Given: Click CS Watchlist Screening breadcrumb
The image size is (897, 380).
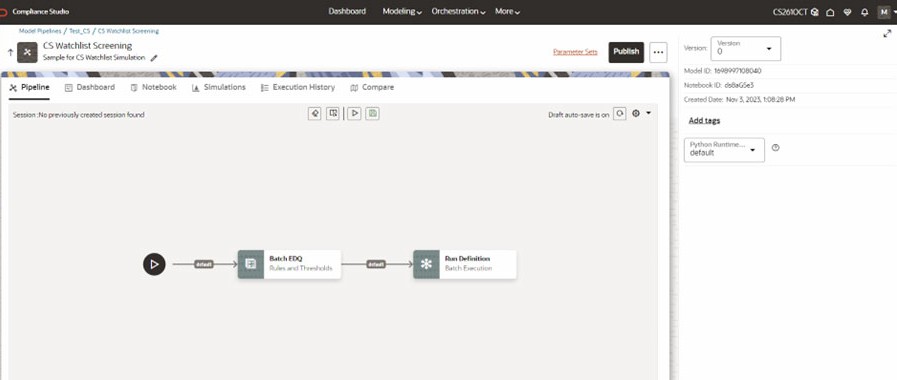Looking at the screenshot, I should (x=128, y=31).
